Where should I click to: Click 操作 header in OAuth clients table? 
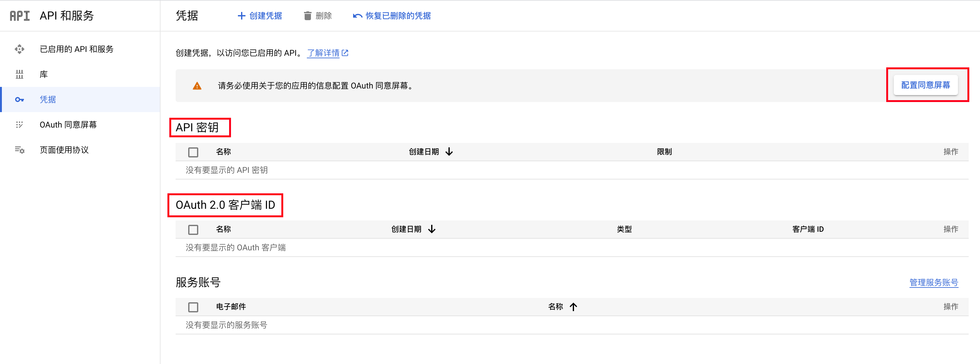951,229
